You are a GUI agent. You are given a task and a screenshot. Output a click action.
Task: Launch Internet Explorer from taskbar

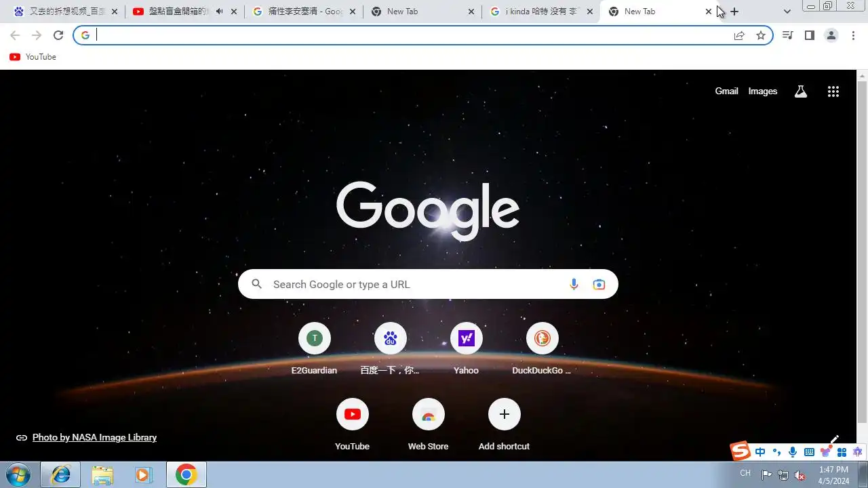coord(60,475)
